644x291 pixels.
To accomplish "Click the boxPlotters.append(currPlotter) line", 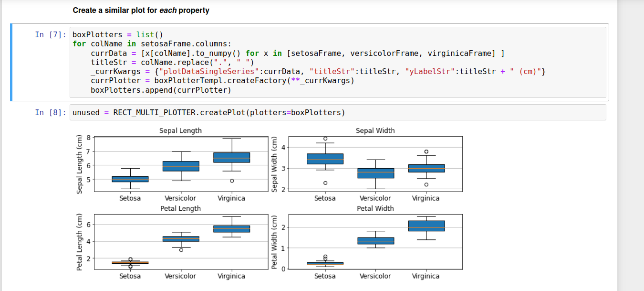I will point(161,90).
